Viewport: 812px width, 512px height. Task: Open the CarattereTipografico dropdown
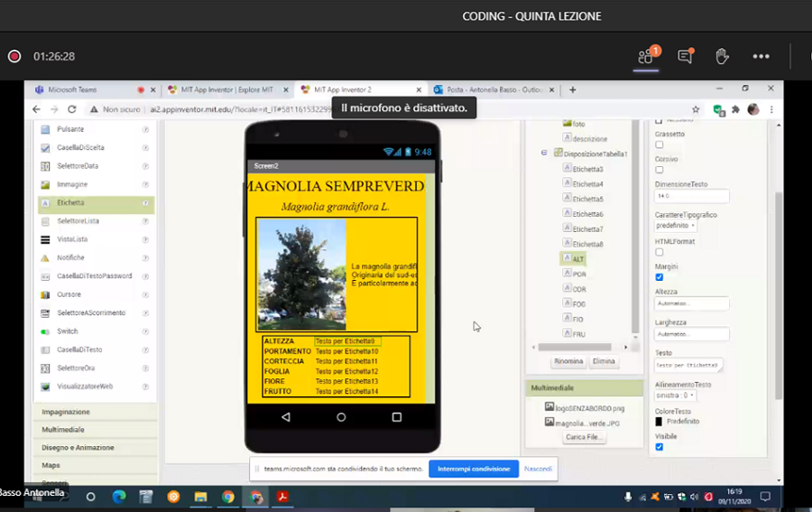click(676, 226)
